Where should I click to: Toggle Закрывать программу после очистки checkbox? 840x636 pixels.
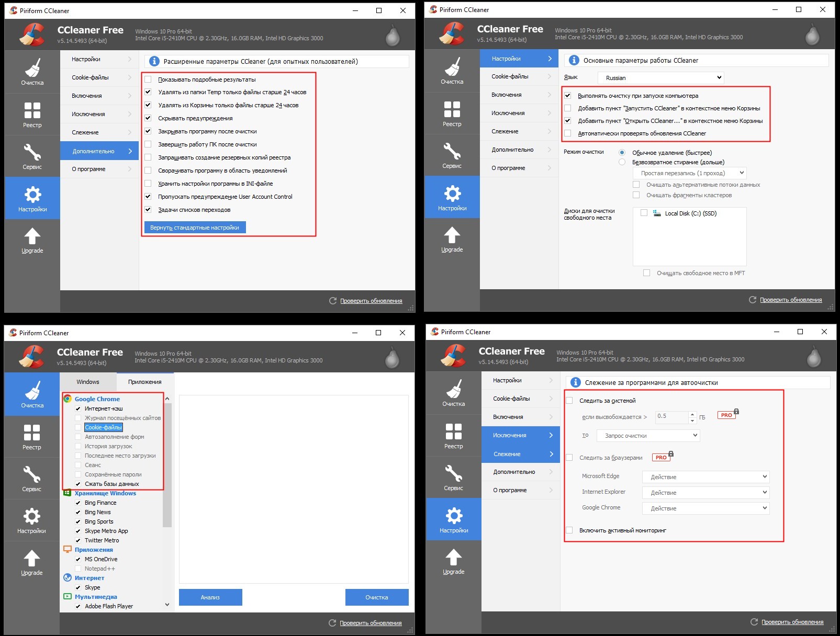(x=148, y=131)
